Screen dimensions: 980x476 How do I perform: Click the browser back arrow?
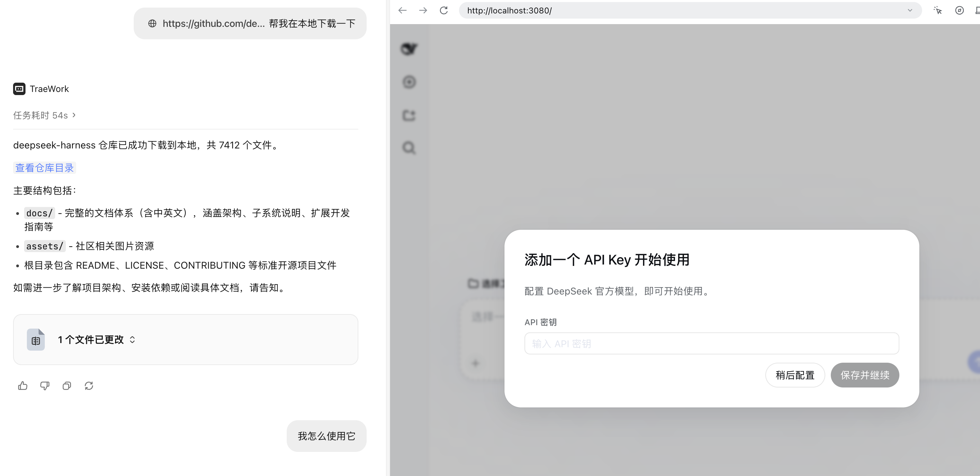click(x=402, y=10)
